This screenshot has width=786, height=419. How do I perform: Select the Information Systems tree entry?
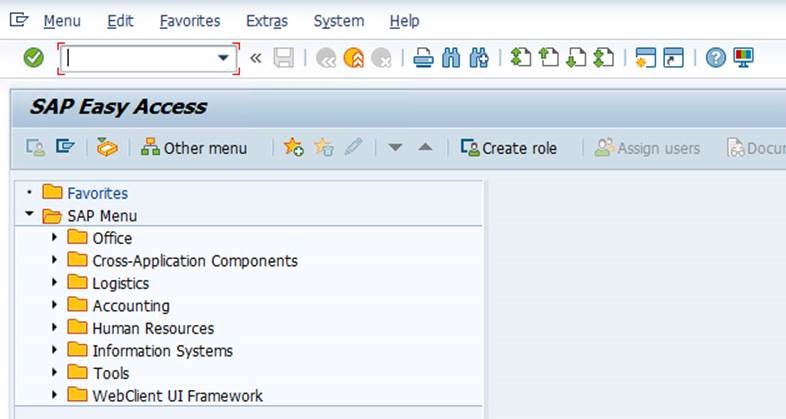[x=163, y=351]
